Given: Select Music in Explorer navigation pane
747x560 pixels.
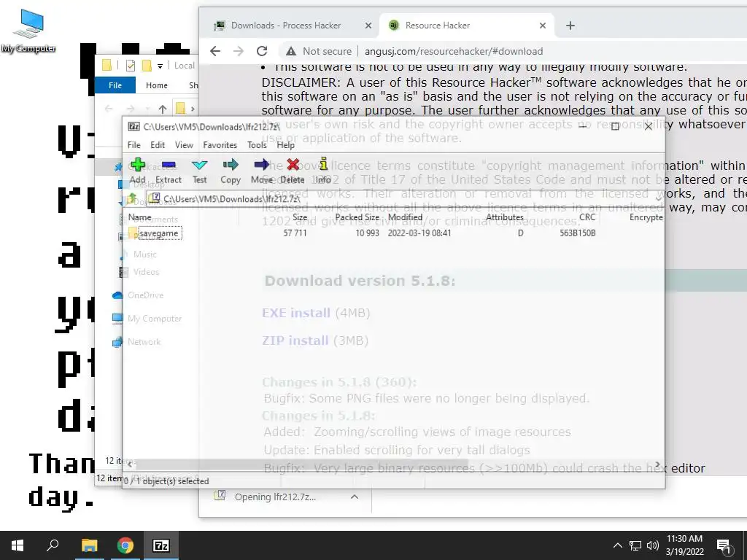Looking at the screenshot, I should pyautogui.click(x=145, y=254).
